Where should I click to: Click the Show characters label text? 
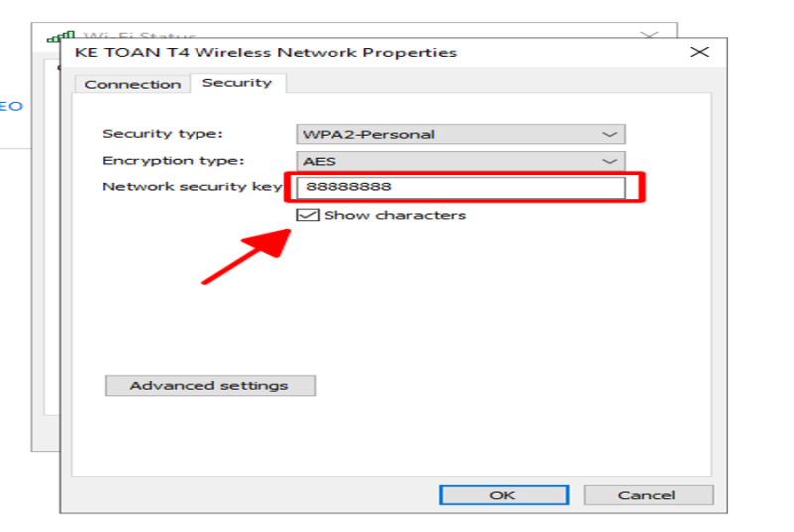(395, 215)
